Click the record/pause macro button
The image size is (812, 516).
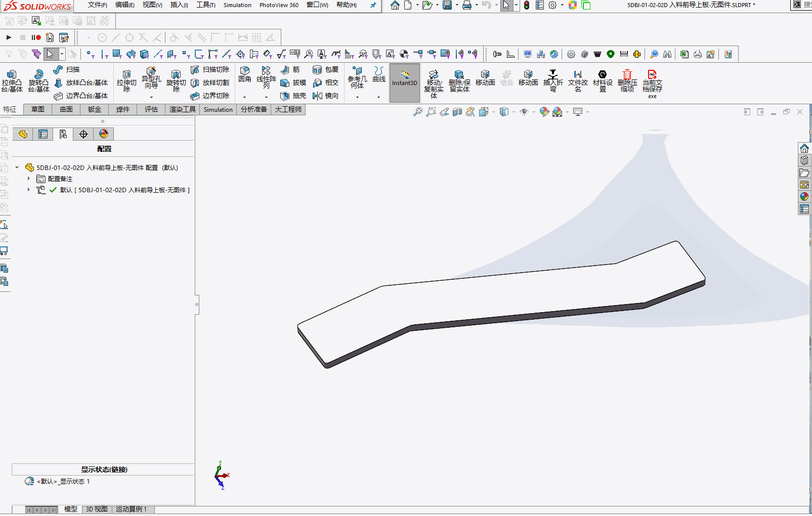point(36,37)
